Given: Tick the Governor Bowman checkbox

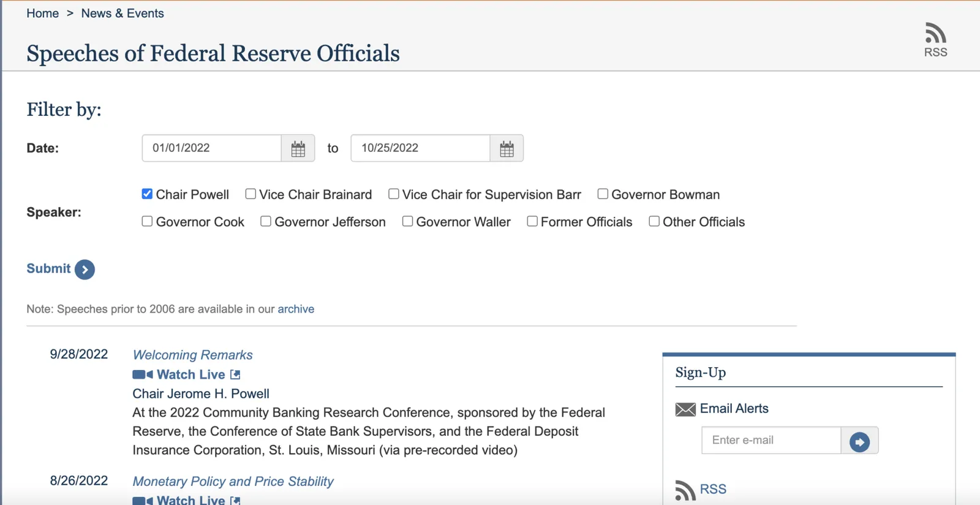Looking at the screenshot, I should point(603,194).
